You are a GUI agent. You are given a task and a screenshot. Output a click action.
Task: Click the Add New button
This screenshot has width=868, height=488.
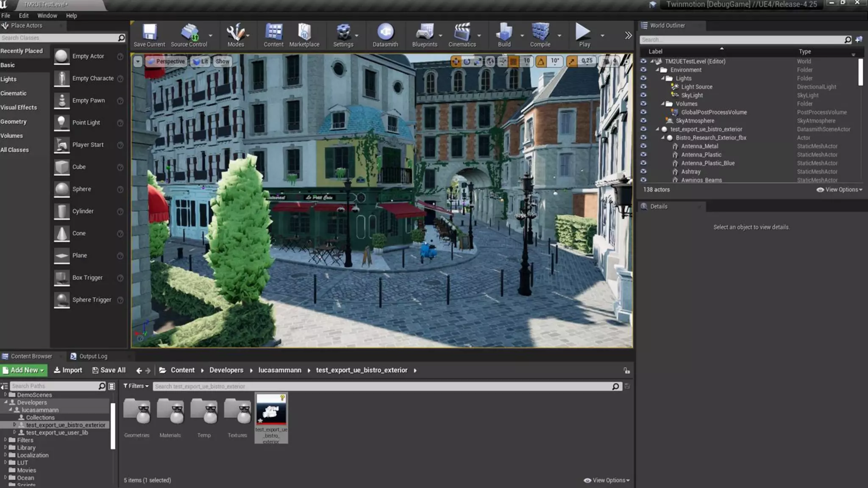coord(24,370)
